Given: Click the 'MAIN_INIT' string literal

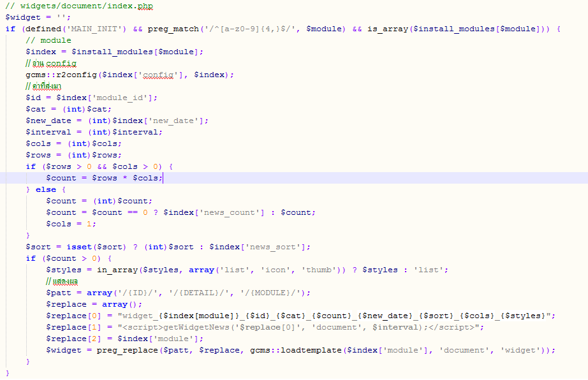Looking at the screenshot, I should click(96, 29).
